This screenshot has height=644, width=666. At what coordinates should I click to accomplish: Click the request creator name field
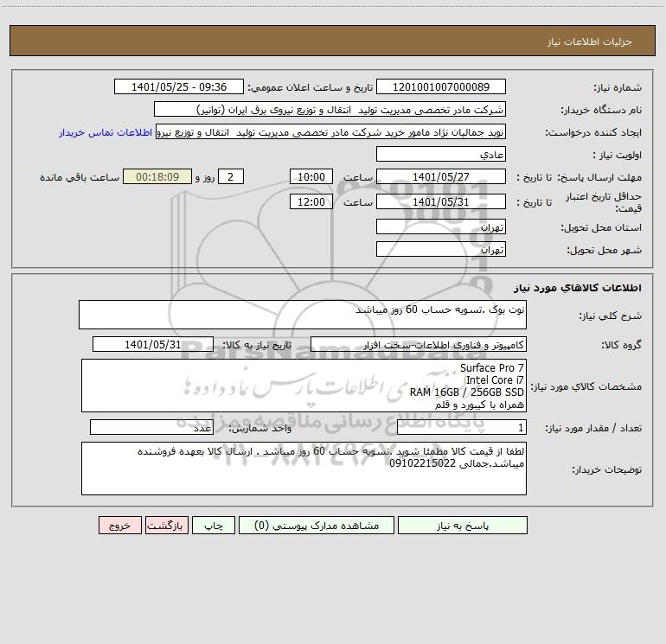click(x=331, y=131)
